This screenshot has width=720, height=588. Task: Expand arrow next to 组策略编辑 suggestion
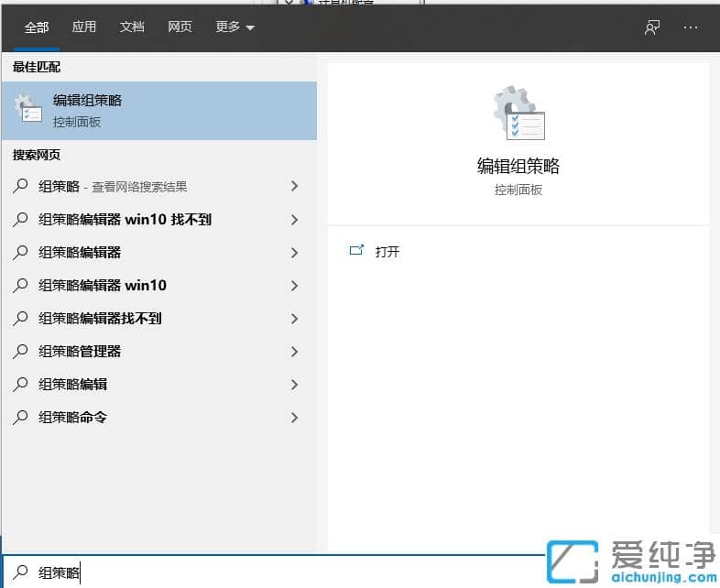click(x=294, y=385)
